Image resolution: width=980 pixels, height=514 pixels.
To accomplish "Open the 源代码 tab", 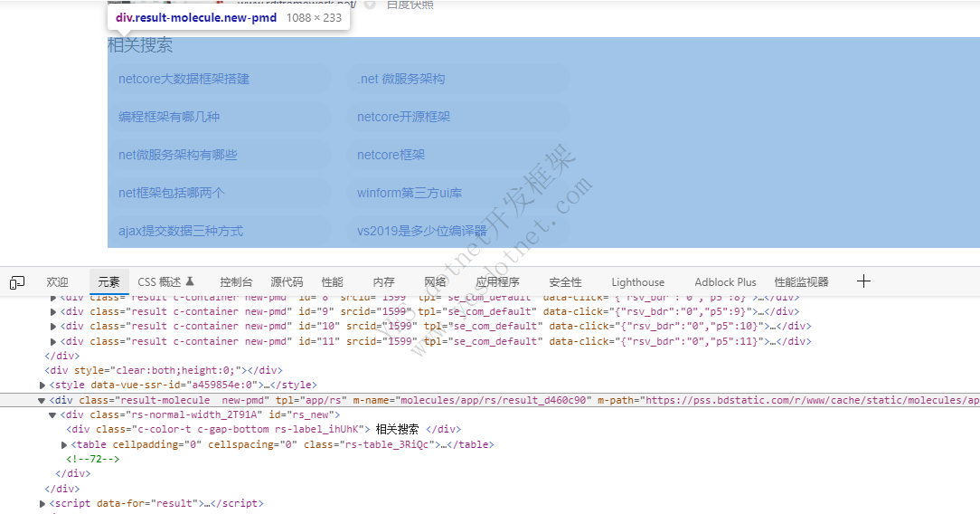I will point(287,282).
